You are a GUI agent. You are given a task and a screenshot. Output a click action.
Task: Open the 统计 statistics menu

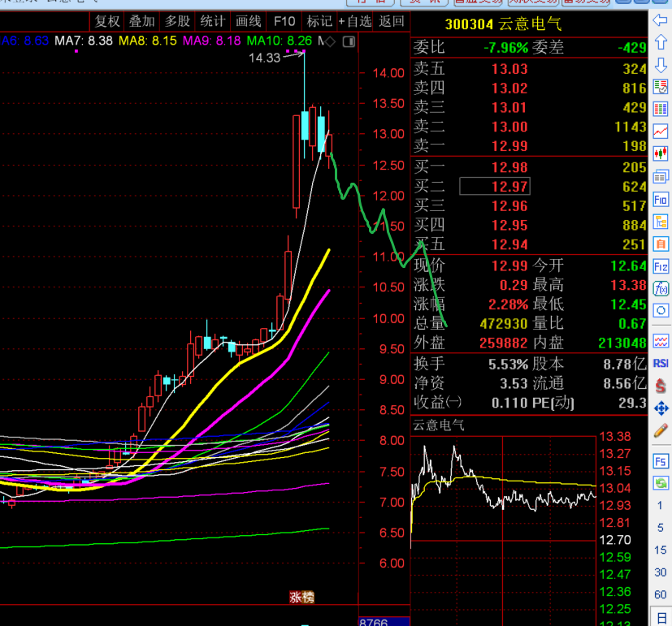pos(213,21)
